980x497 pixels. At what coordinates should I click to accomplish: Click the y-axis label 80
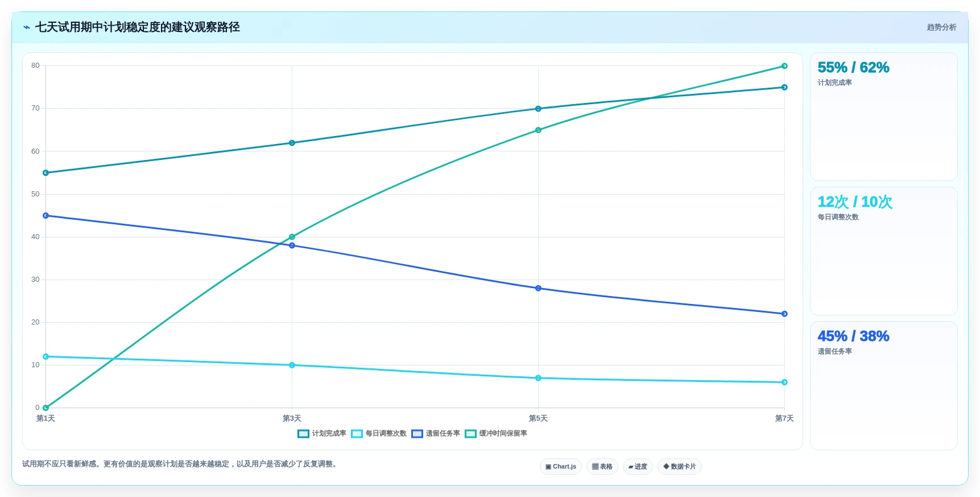pyautogui.click(x=35, y=65)
